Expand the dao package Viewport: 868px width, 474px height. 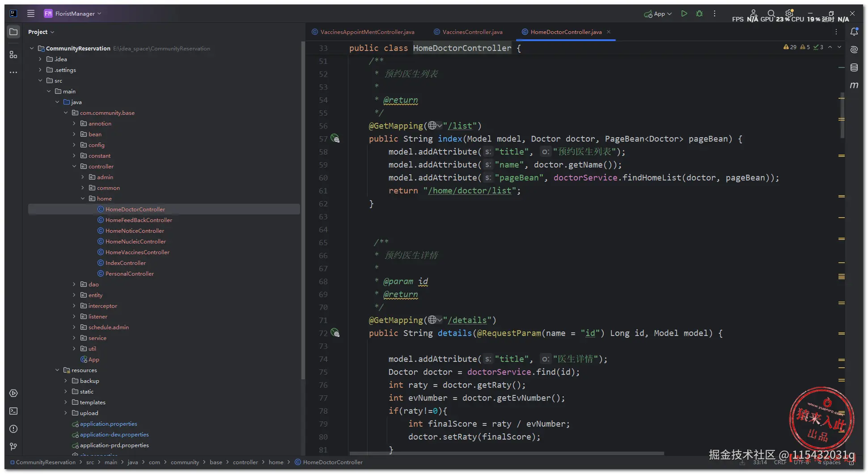click(74, 284)
